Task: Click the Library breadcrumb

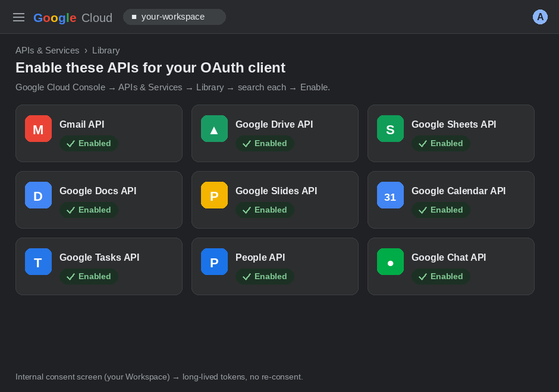Action: (106, 50)
